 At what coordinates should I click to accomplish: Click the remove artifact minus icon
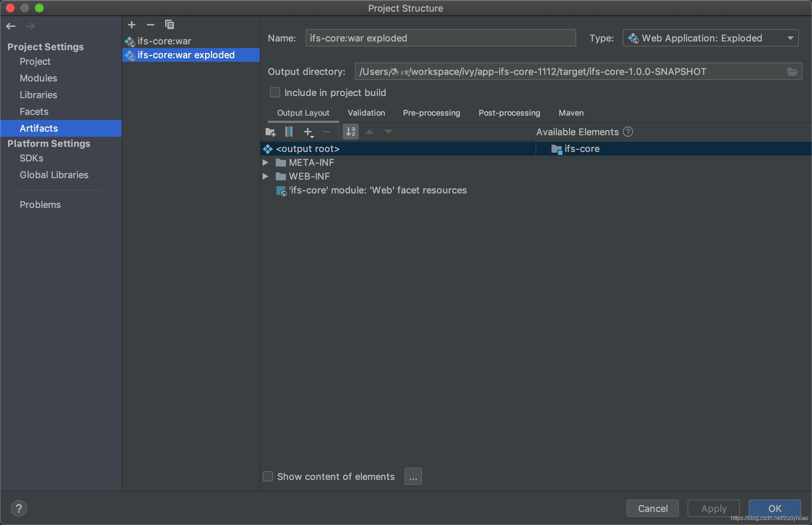point(150,25)
